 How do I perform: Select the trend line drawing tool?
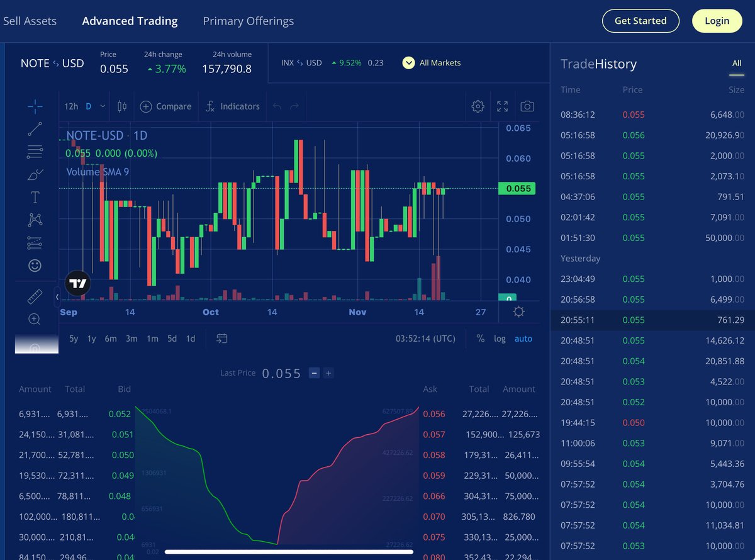35,129
